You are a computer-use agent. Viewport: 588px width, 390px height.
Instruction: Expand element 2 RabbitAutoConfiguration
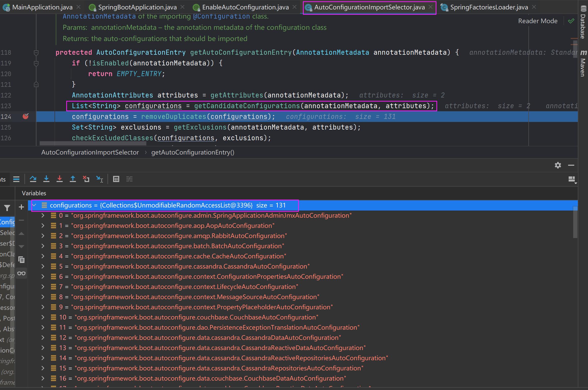click(x=43, y=236)
